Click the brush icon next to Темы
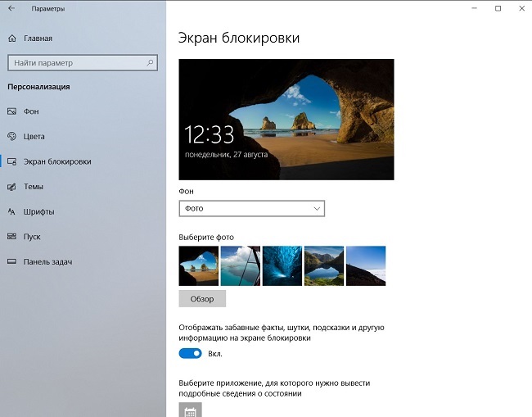 (12, 187)
